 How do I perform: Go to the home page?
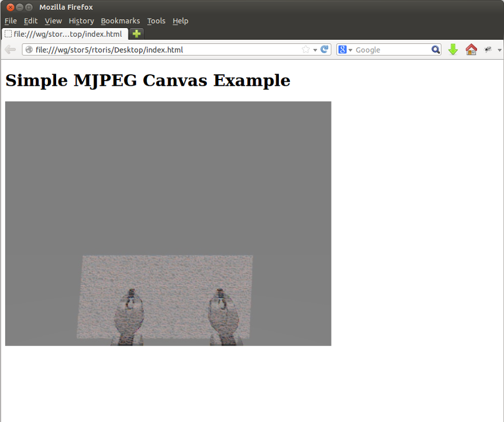[471, 50]
